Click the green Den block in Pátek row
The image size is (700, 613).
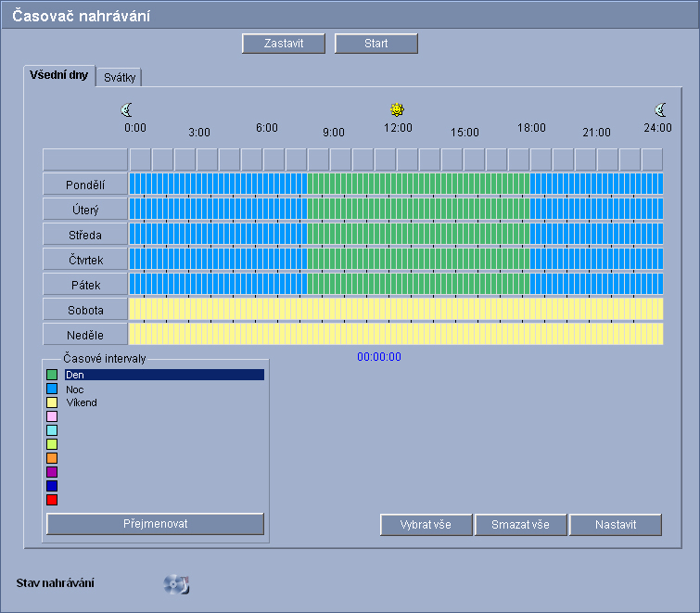(x=418, y=284)
